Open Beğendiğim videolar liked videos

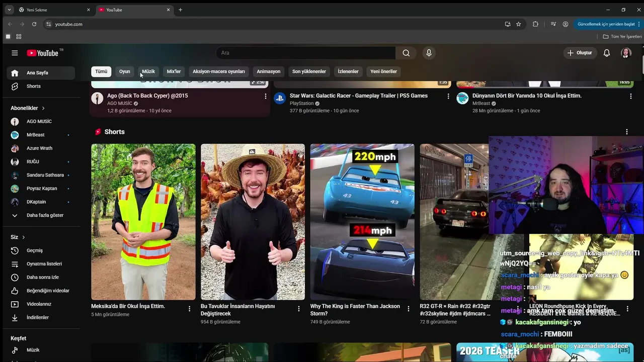[x=41, y=291]
